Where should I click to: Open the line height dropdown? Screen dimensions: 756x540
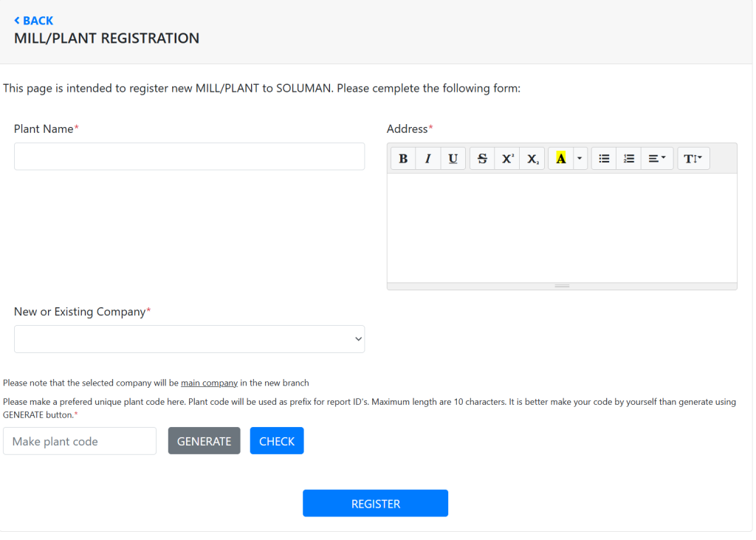coord(693,159)
